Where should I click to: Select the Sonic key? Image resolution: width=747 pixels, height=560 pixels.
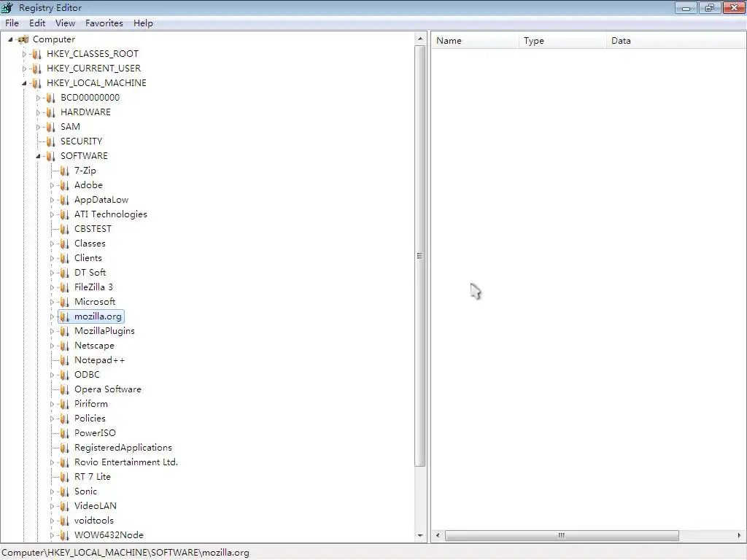click(86, 491)
